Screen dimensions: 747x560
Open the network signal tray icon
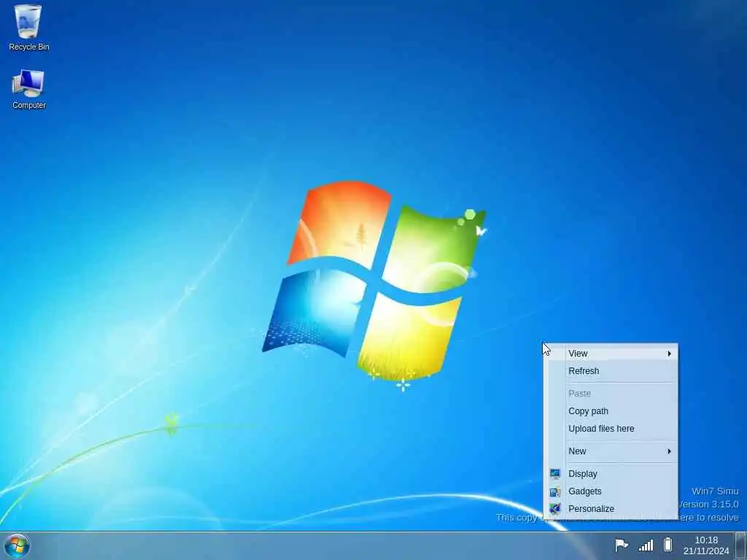tap(646, 545)
